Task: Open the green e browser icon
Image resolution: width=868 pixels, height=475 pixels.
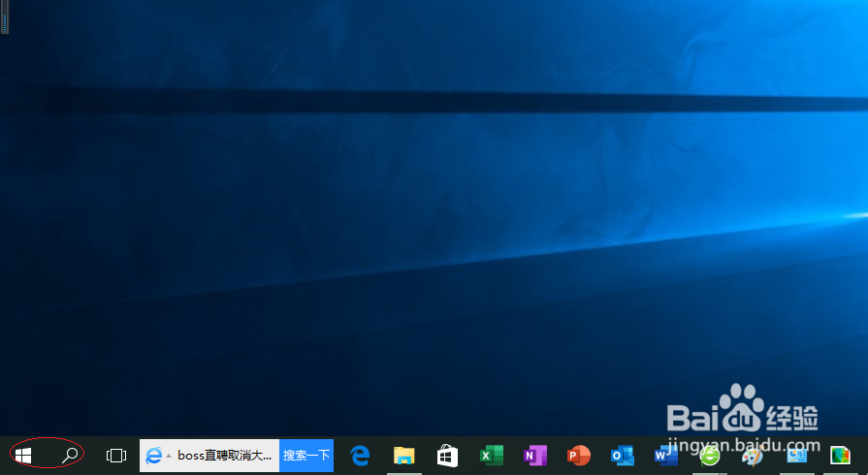Action: 710,456
